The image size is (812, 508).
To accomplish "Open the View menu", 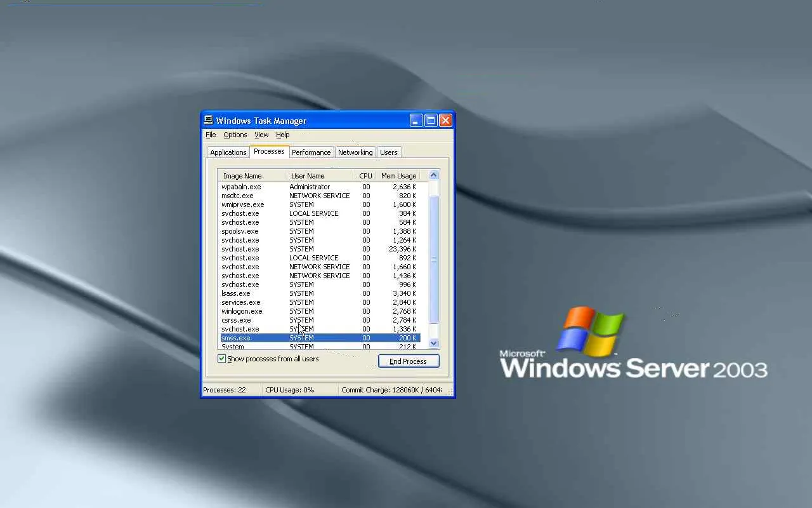I will click(261, 135).
